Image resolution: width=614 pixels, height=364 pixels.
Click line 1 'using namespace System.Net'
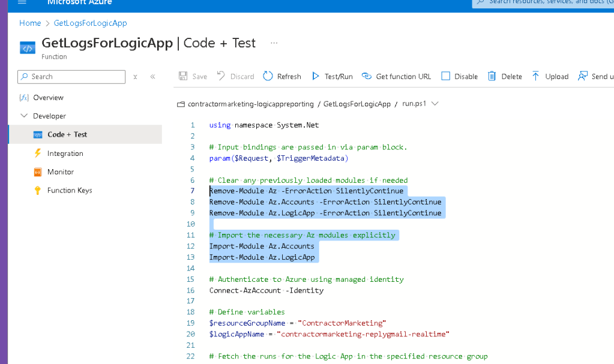264,125
